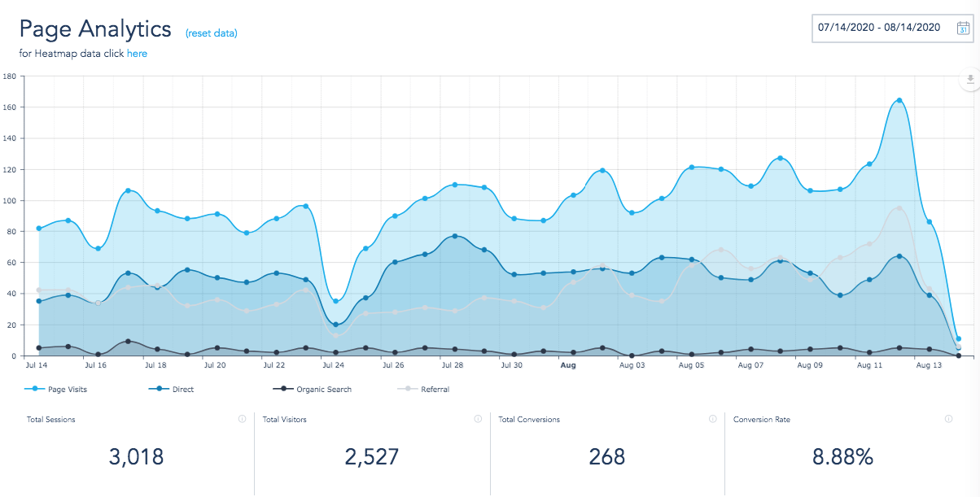Screen dimensions: 980x497
Task: Click the Total Conversions label
Action: point(529,420)
